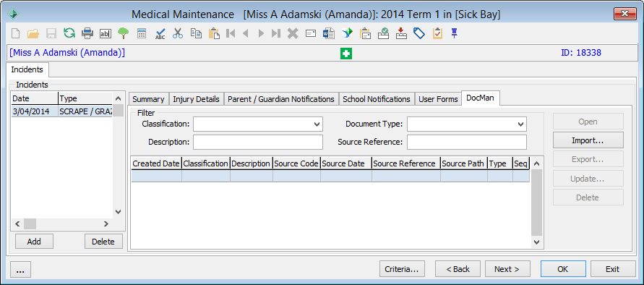
Task: Open Parent / Guardian Notifications tab
Action: (281, 99)
